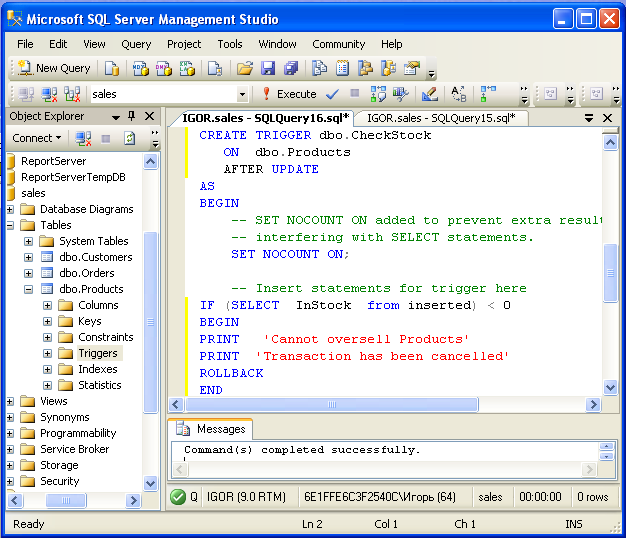Click the Save All icon
The image size is (626, 538).
point(291,68)
